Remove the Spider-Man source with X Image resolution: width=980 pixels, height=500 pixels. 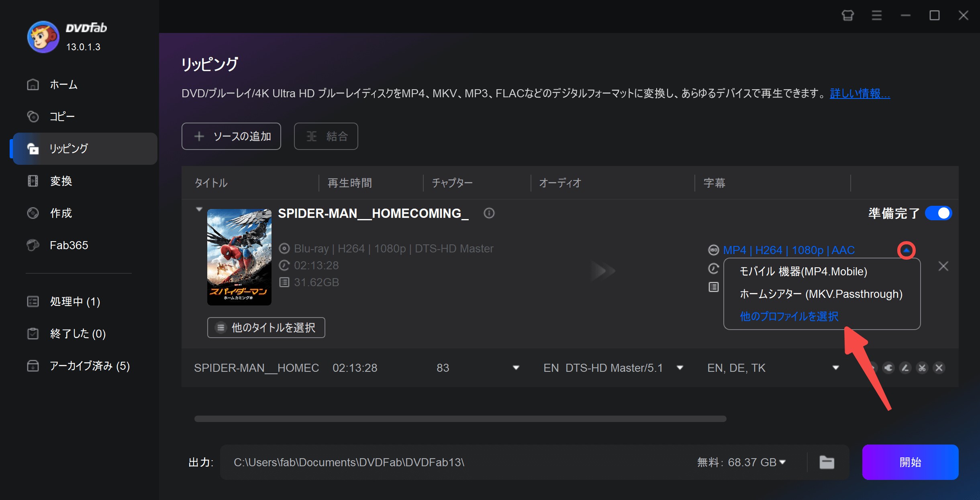tap(943, 266)
